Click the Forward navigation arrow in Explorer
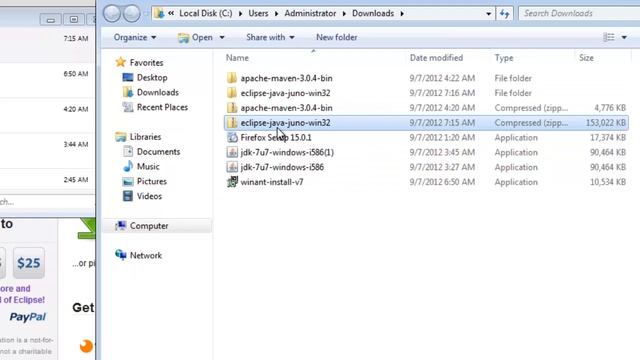640x360 pixels. 131,13
